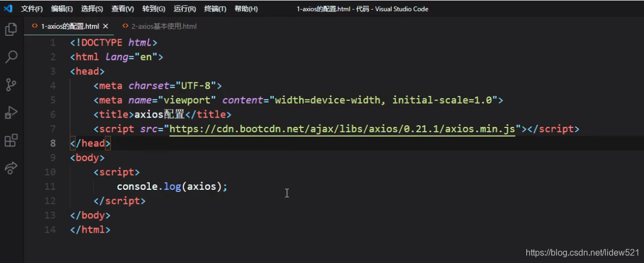Click the opening <body> tag on line 9
This screenshot has height=263, width=644.
pyautogui.click(x=87, y=158)
